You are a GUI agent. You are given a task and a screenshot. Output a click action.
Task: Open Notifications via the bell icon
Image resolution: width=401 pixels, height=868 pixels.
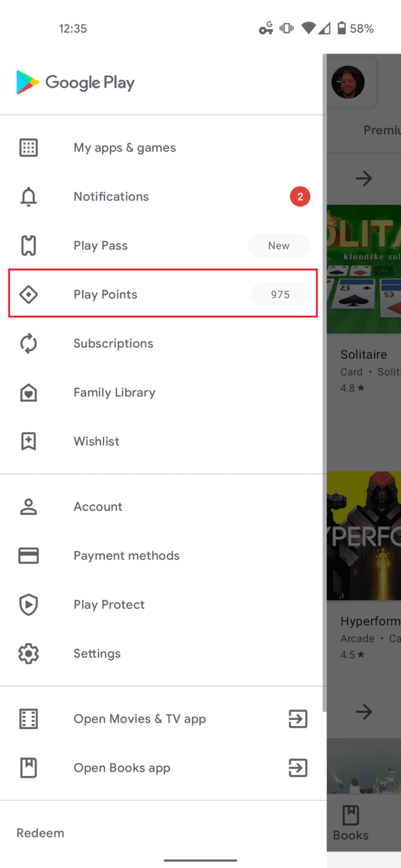click(28, 197)
